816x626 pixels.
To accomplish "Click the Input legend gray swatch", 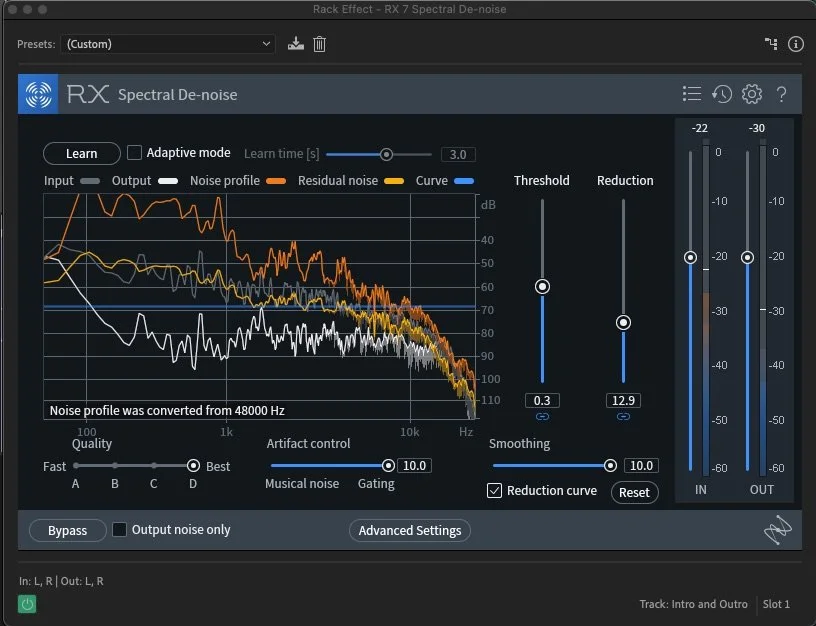I will tap(90, 181).
